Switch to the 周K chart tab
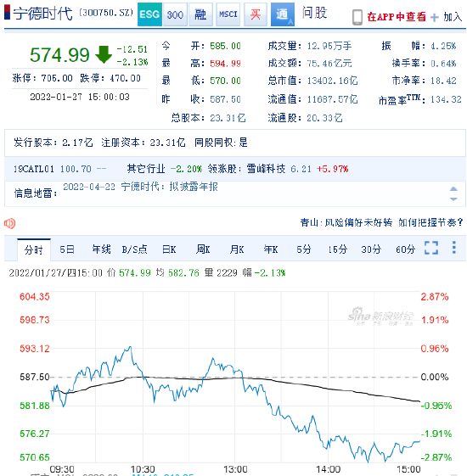 (203, 249)
